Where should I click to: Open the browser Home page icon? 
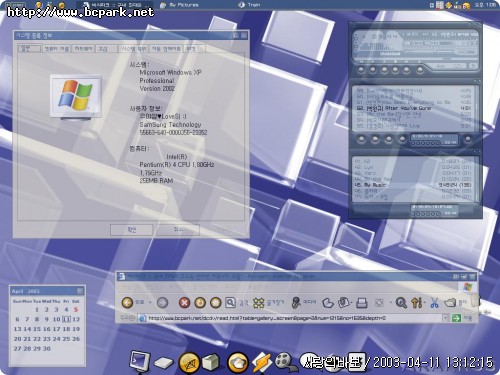[x=216, y=302]
